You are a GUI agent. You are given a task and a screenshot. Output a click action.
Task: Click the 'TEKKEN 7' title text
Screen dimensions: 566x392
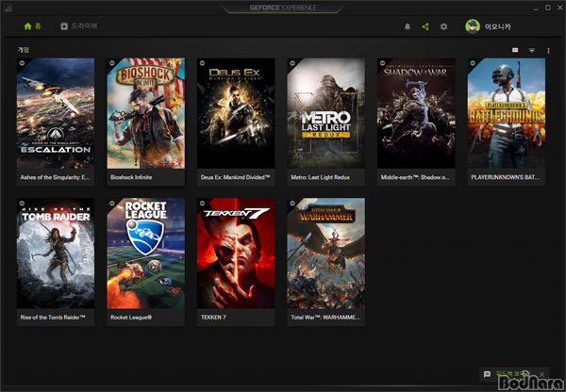pos(213,318)
